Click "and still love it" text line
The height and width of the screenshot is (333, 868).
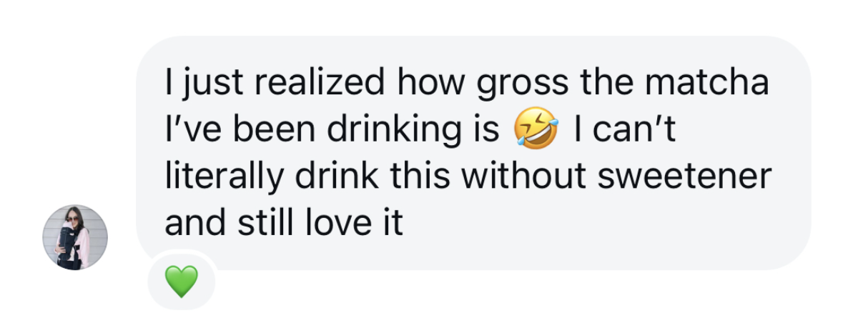coord(284,223)
